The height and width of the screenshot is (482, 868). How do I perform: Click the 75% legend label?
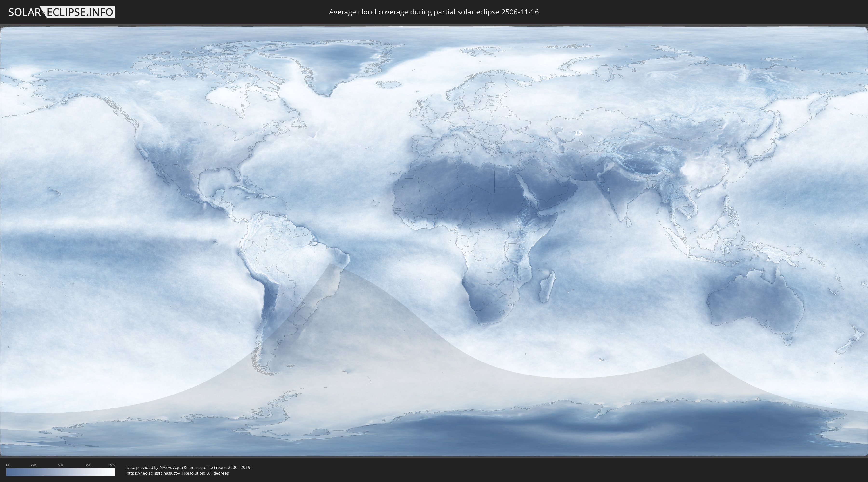coord(88,465)
